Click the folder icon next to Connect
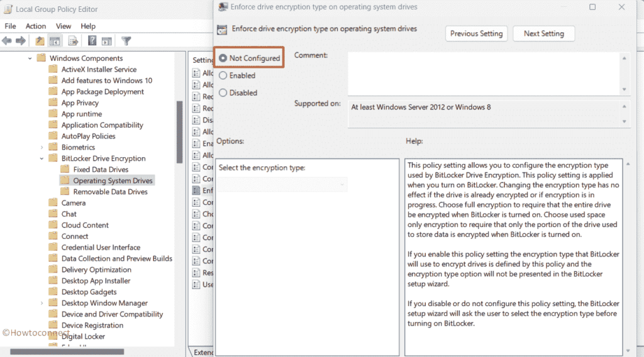Screen dimensions: 644x357 (53, 236)
